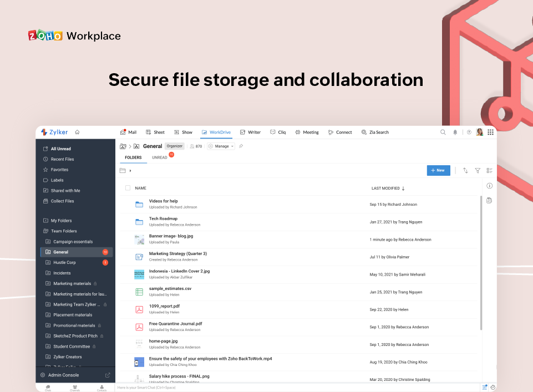
Task: Open the help question mark icon
Action: pyautogui.click(x=469, y=132)
